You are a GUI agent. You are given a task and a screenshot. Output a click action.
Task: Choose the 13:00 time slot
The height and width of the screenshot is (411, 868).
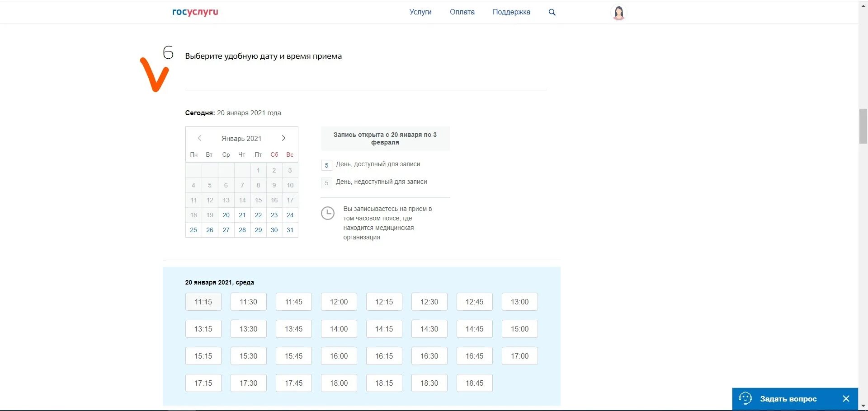pyautogui.click(x=520, y=302)
